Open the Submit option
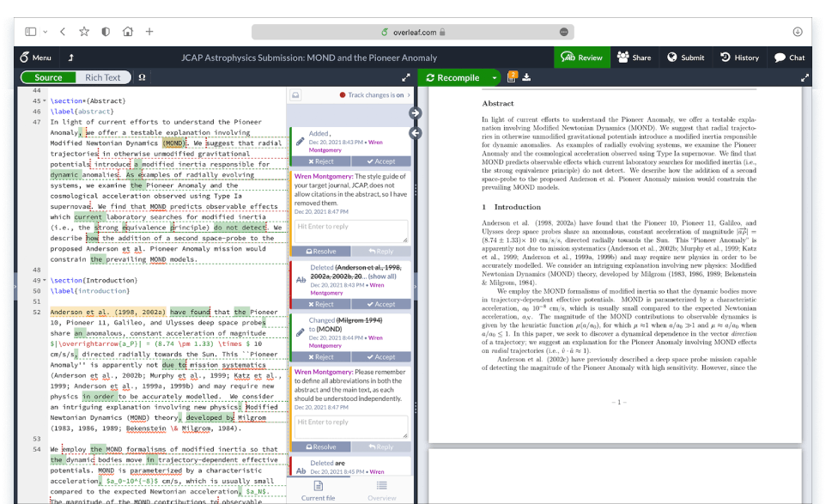This screenshot has height=504, width=826. pyautogui.click(x=685, y=58)
